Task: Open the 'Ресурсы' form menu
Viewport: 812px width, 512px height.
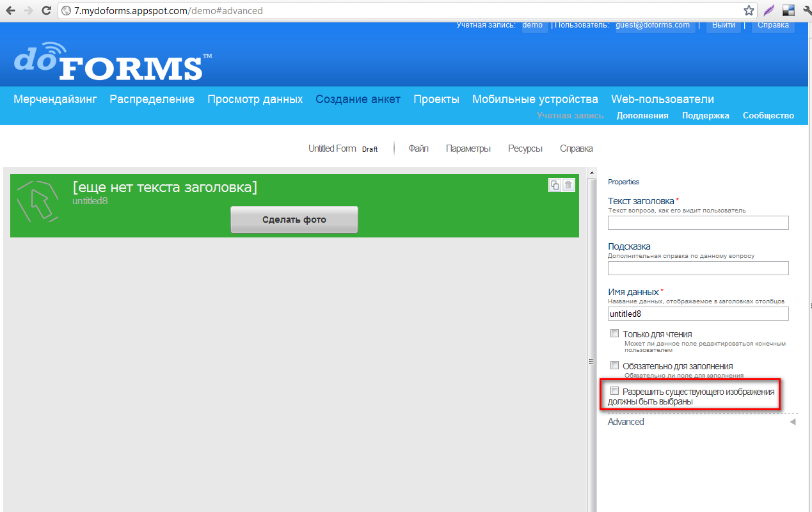Action: pos(525,148)
